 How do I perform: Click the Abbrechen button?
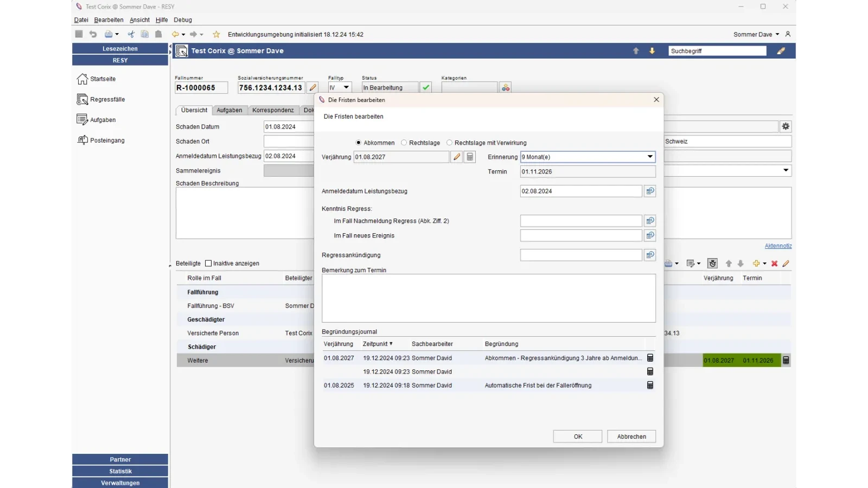(x=631, y=436)
